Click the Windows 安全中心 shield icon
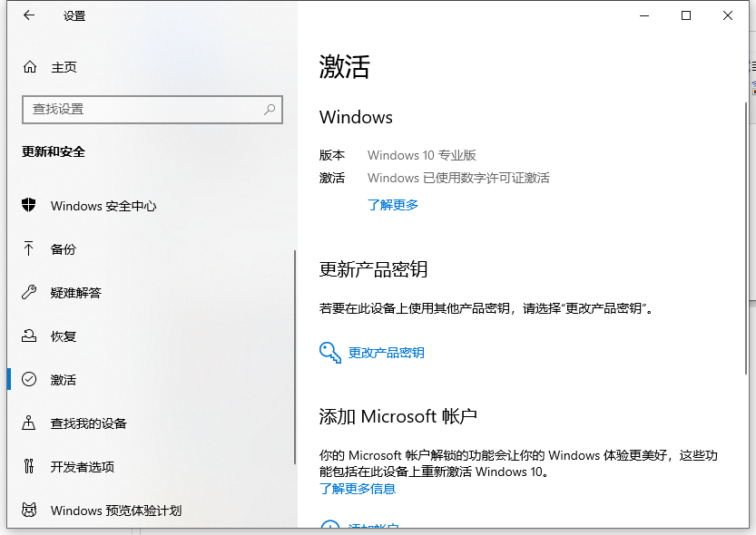Image resolution: width=756 pixels, height=535 pixels. tap(29, 206)
